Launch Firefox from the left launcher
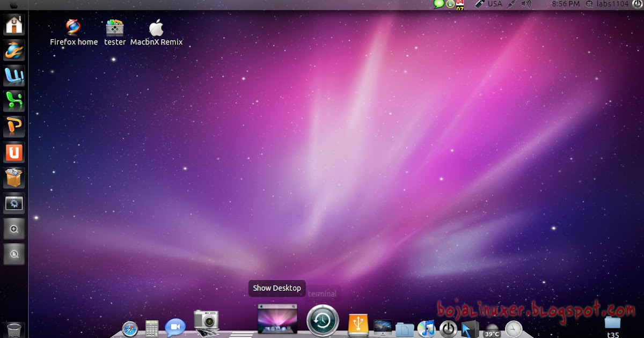Screen dimensions: 644x338 pyautogui.click(x=14, y=50)
